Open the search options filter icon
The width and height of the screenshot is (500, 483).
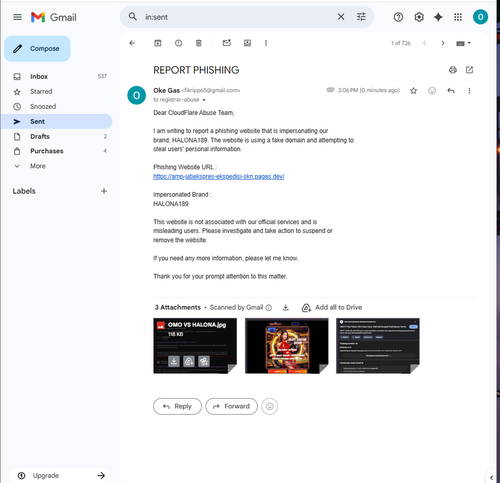tap(361, 17)
